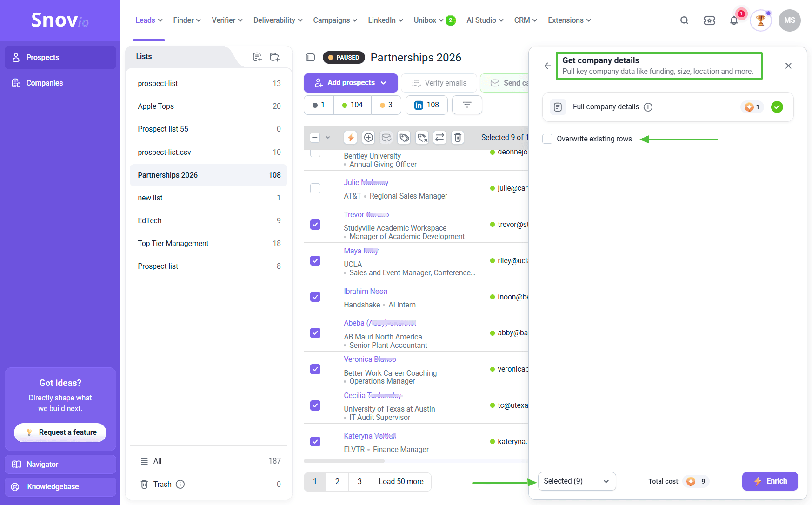
Task: Click the lightning enrich icon in bulk toolbar
Action: [x=351, y=137]
